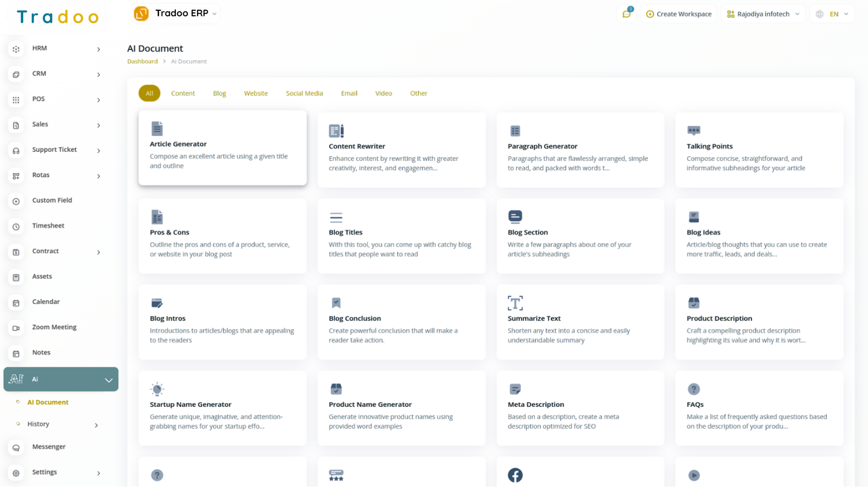
Task: Click the Talking Points speech bubble icon
Action: tap(693, 131)
